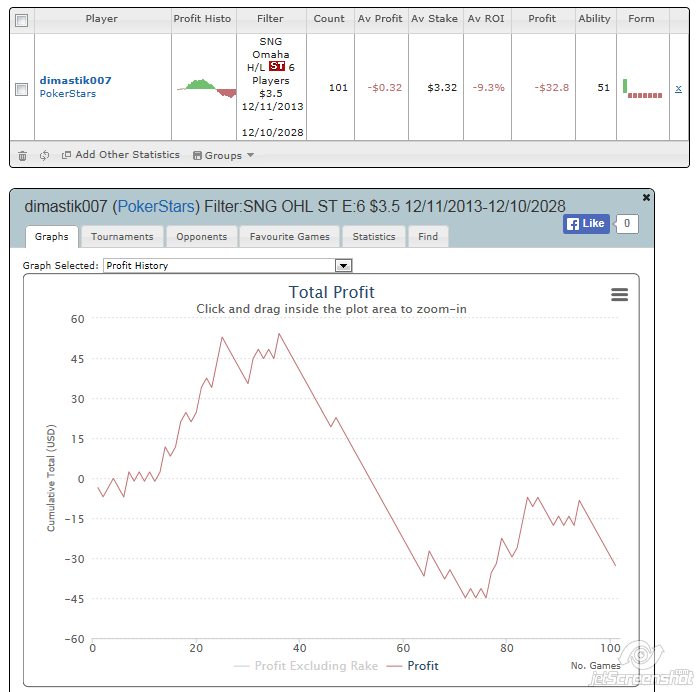699x692 pixels.
Task: Sort by Filter column header
Action: coord(271,19)
